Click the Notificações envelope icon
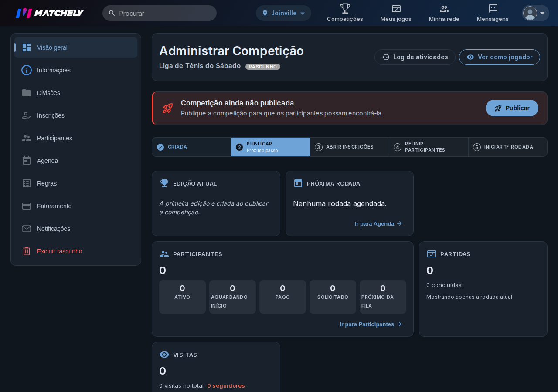The height and width of the screenshot is (392, 558). pos(27,229)
